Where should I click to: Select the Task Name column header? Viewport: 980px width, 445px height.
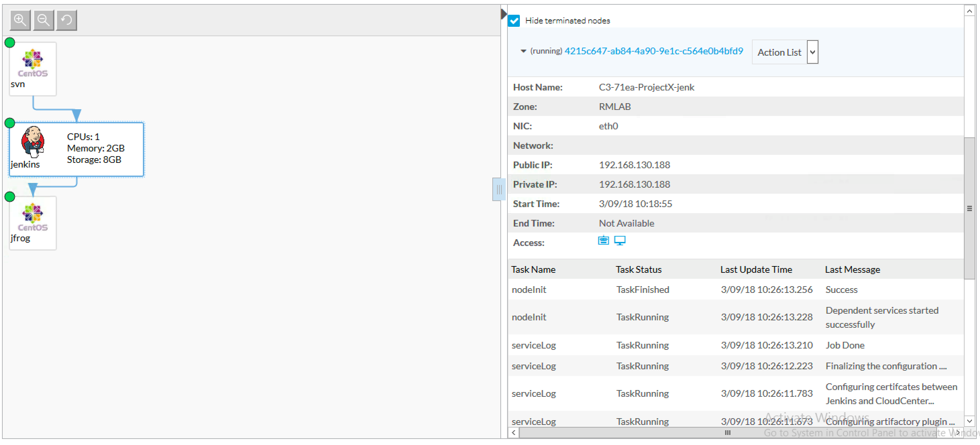(534, 269)
